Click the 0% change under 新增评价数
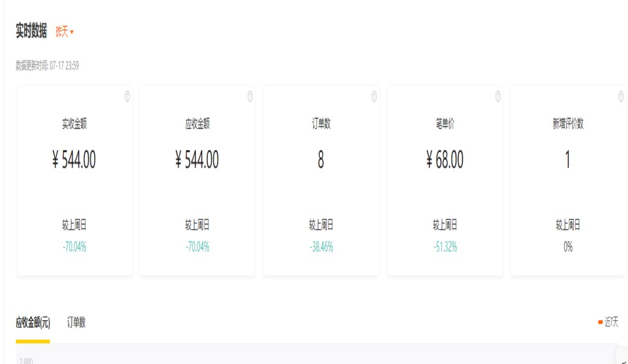The image size is (628, 364). coord(568,247)
